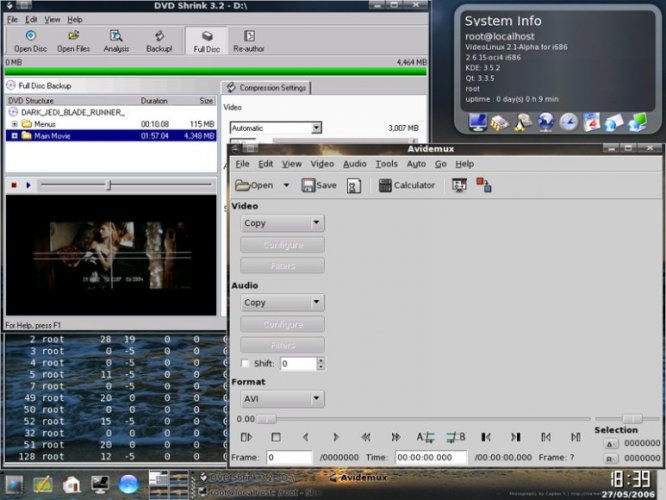Select the Compression Settings tab

coord(266,88)
